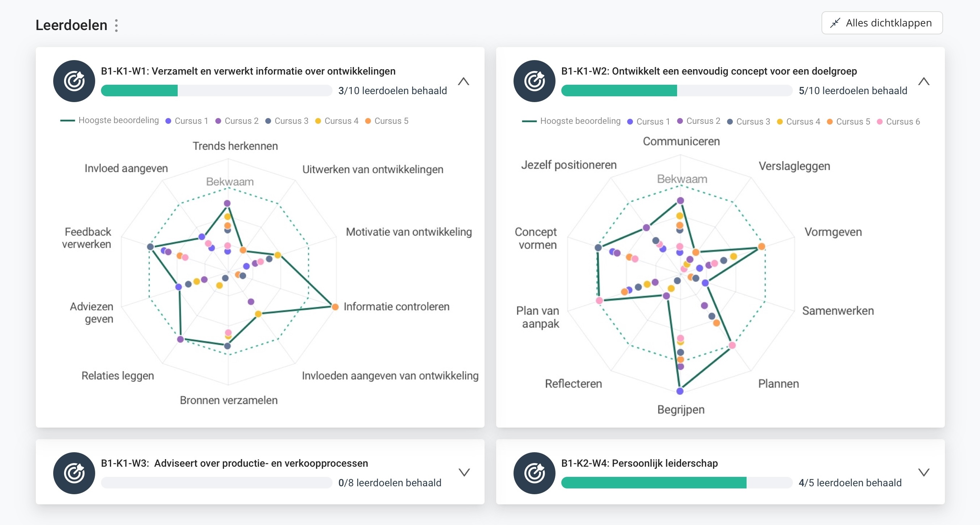Click the target icon of B1-K1-W2 card

(535, 81)
